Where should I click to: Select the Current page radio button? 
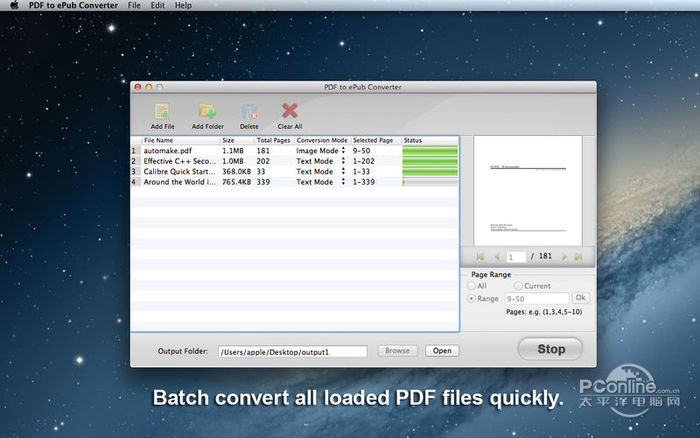(518, 286)
